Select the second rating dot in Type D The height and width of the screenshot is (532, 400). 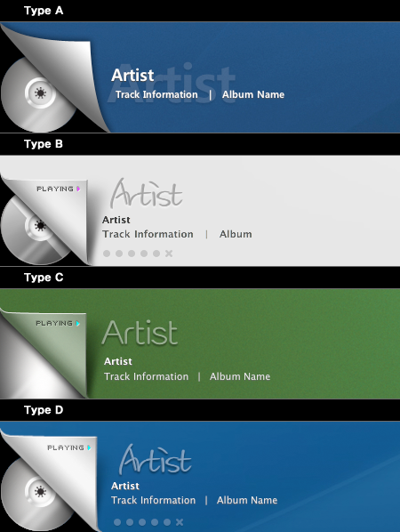(130, 522)
